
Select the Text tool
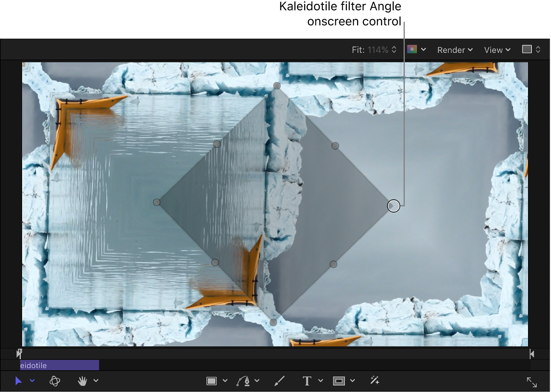pyautogui.click(x=307, y=381)
